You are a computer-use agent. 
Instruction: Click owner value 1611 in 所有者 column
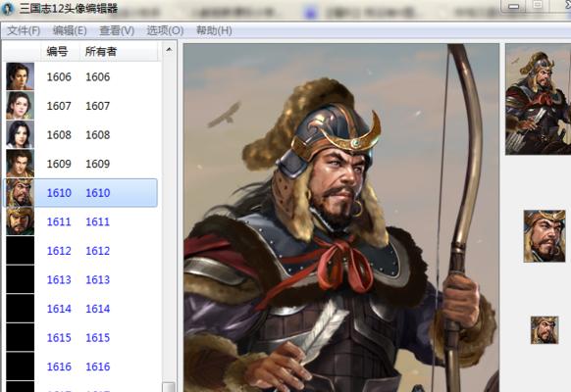(97, 221)
